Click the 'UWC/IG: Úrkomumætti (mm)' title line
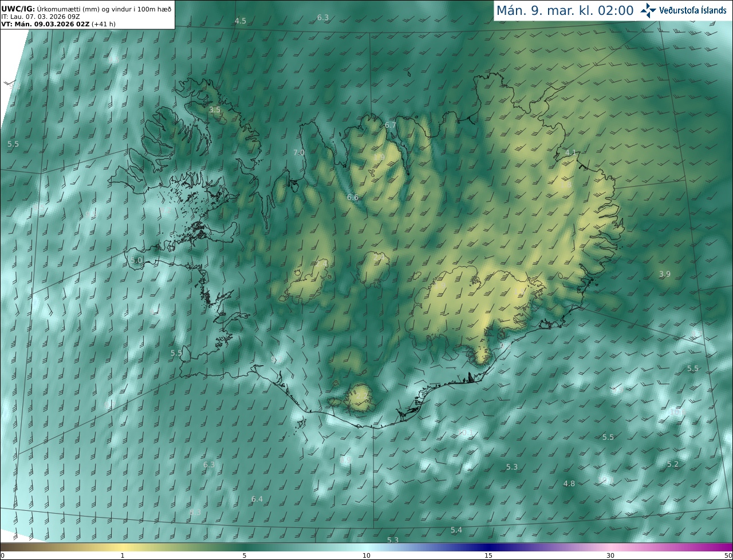 86,9
